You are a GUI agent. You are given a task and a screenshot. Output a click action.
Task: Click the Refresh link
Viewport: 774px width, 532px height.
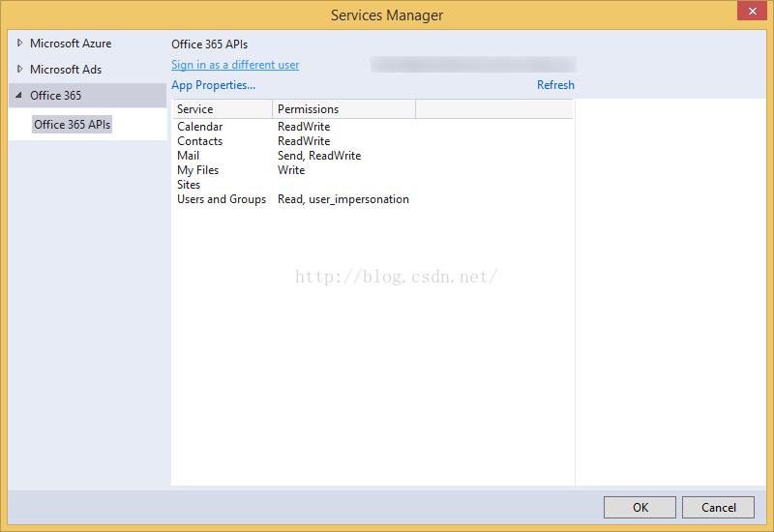tap(555, 85)
